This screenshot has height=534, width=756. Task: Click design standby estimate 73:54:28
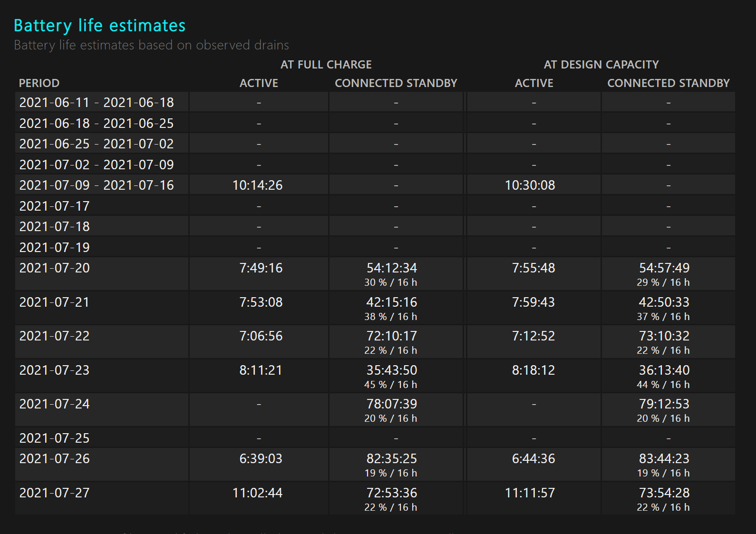coord(664,493)
